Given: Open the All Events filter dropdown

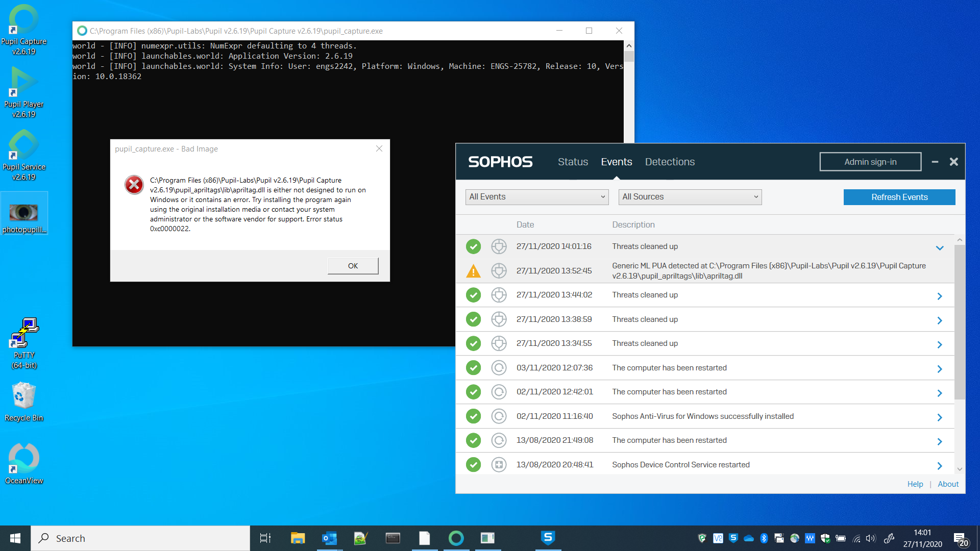Looking at the screenshot, I should click(x=537, y=197).
